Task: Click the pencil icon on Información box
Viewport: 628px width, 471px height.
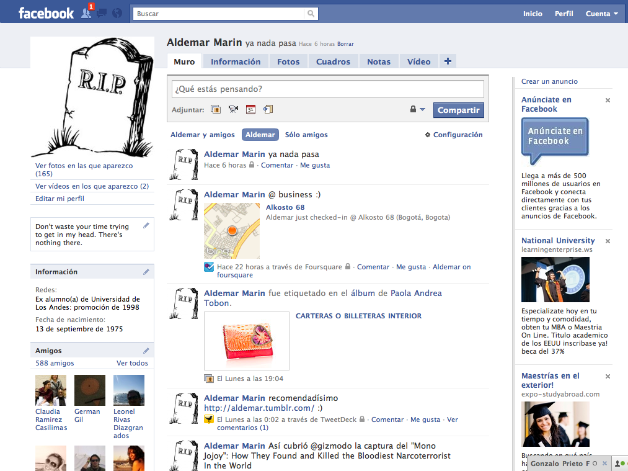Action: (x=147, y=271)
